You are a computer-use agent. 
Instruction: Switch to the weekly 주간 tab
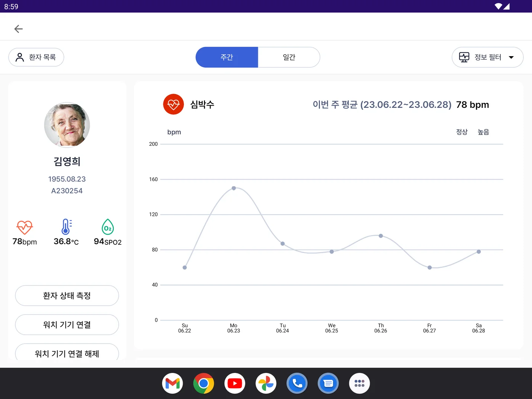point(227,57)
